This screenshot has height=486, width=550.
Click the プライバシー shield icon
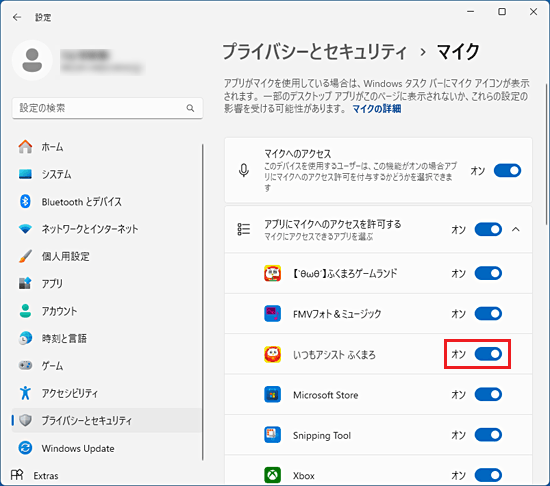point(25,420)
